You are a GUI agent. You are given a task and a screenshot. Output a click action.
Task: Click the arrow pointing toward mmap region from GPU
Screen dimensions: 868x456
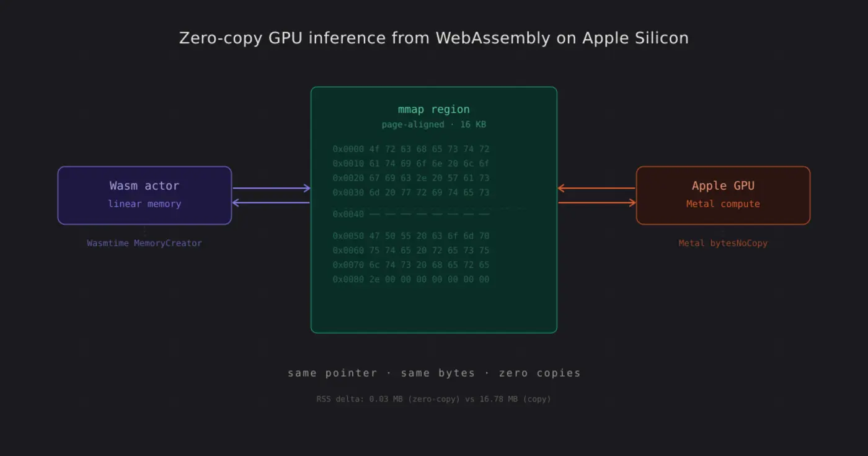(x=595, y=187)
